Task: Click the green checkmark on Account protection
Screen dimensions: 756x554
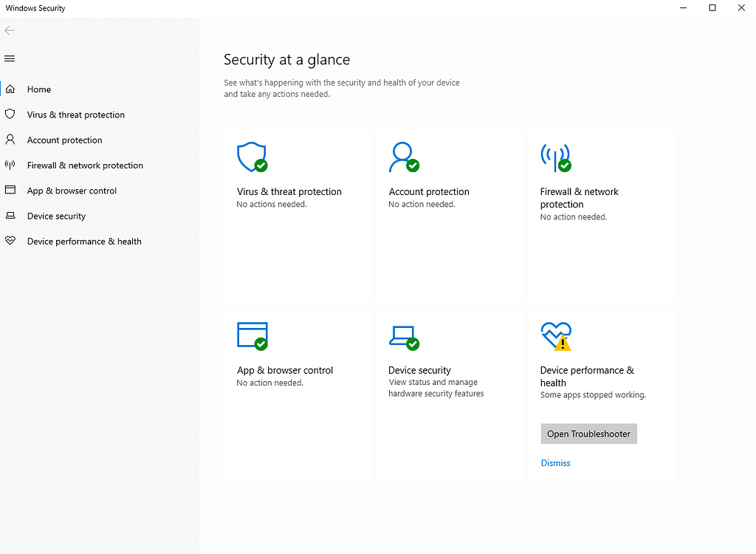Action: [x=415, y=165]
